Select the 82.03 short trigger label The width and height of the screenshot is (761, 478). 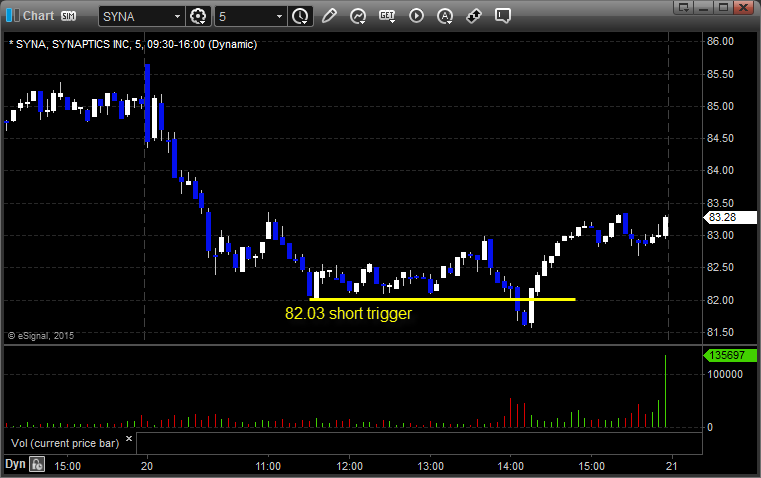pos(348,313)
